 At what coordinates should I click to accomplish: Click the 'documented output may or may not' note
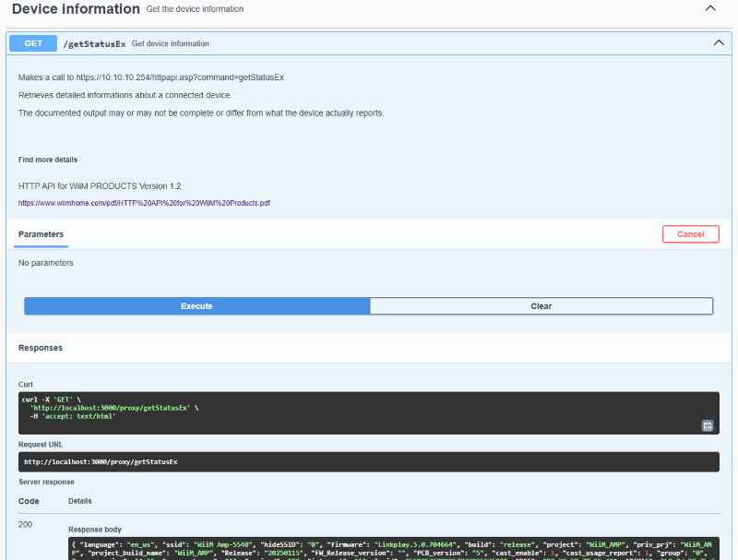pos(201,113)
